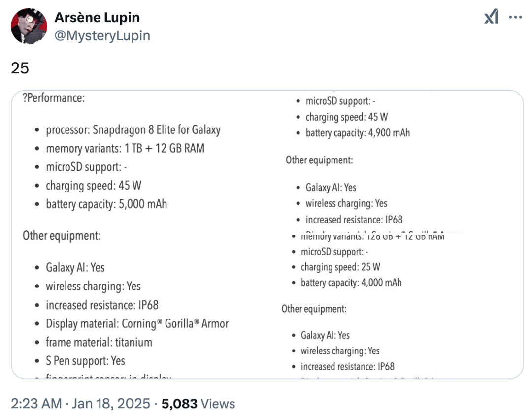Click the frame material: titanium line
This screenshot has height=415, width=532.
[99, 342]
